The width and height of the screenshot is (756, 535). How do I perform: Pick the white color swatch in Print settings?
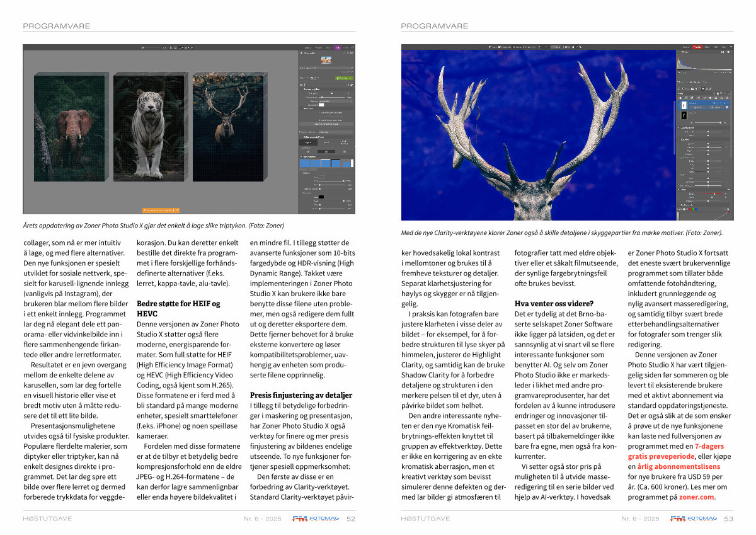[321, 105]
